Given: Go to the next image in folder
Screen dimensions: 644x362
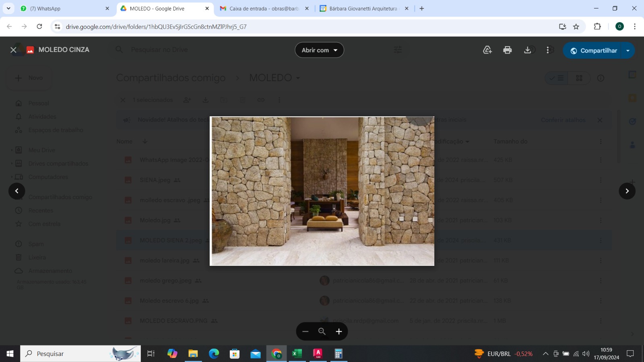Looking at the screenshot, I should [x=627, y=191].
